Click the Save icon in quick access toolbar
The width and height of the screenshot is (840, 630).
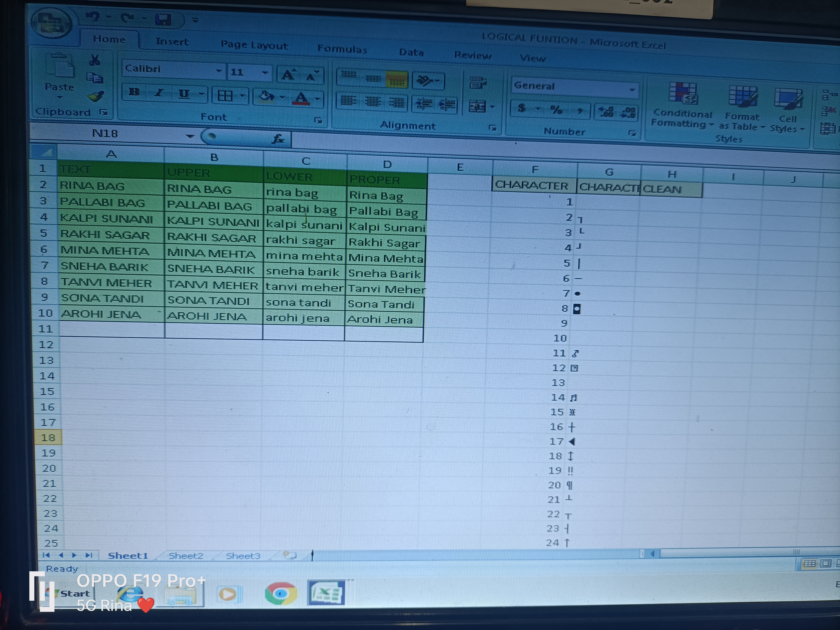(x=163, y=19)
